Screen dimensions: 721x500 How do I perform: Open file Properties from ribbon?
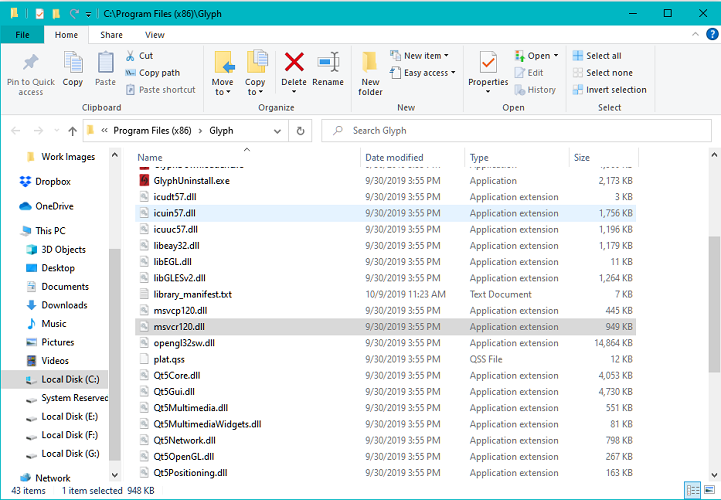point(488,73)
